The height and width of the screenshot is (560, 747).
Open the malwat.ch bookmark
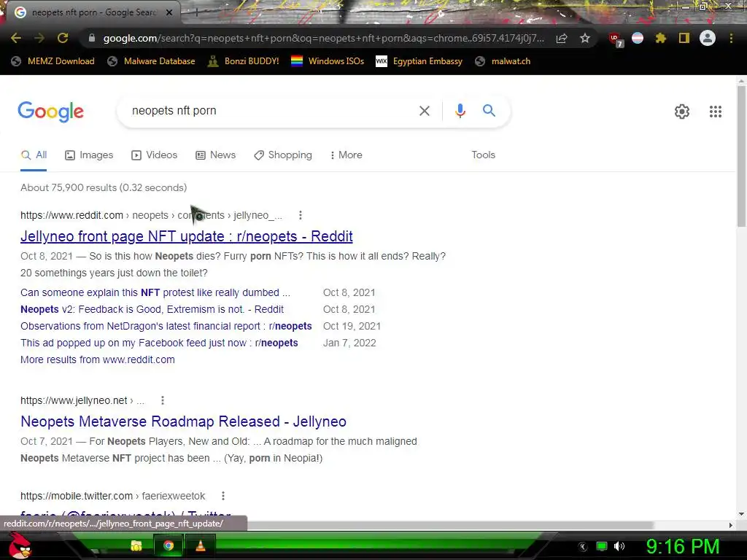[x=503, y=61]
